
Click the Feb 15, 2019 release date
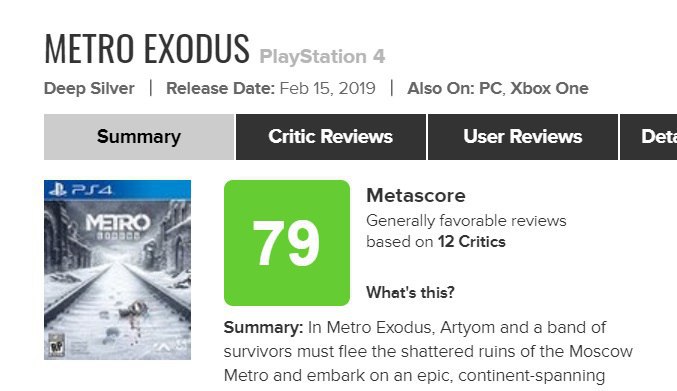327,88
